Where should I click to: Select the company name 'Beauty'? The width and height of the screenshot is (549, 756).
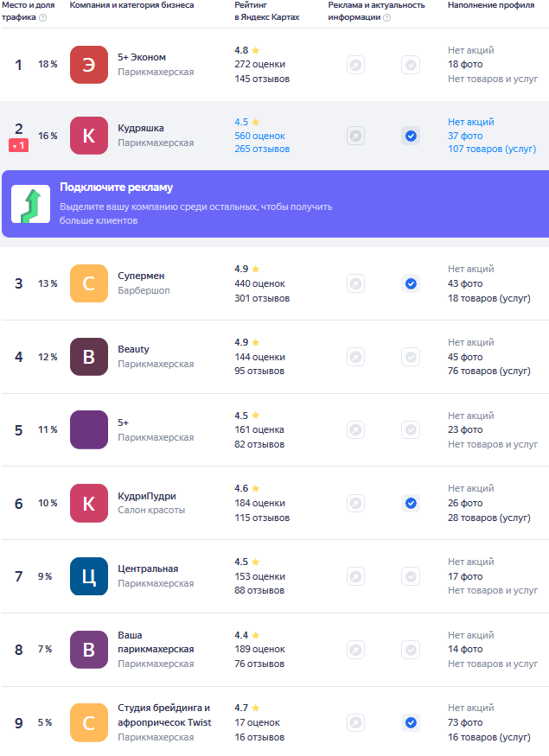pyautogui.click(x=134, y=349)
